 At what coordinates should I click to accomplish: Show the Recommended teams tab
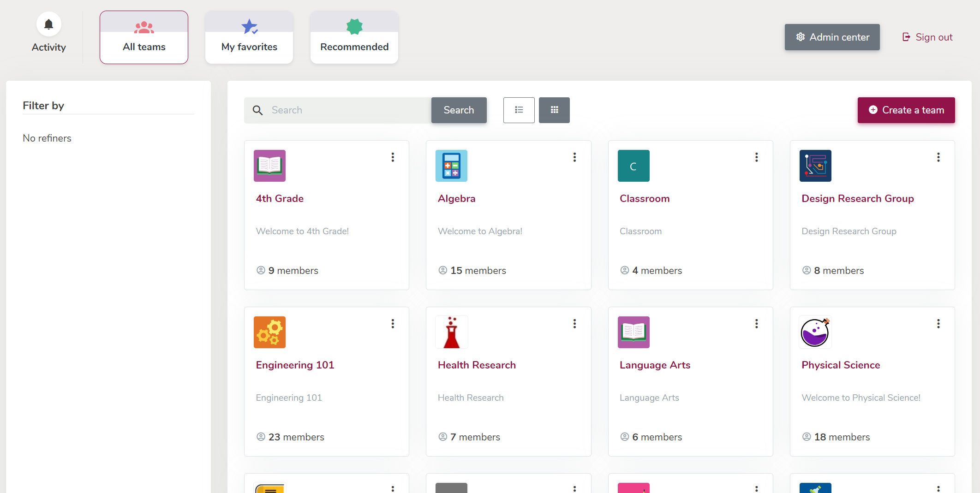(354, 37)
